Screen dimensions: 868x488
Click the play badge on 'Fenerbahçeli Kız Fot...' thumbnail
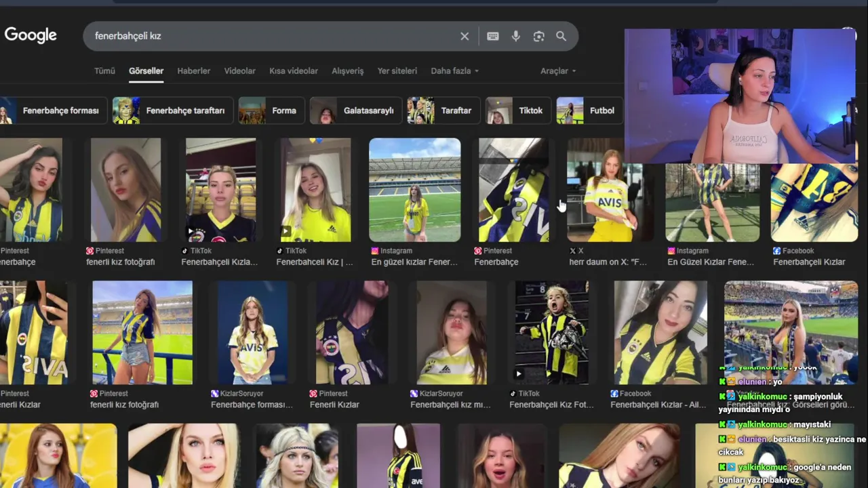[519, 373]
